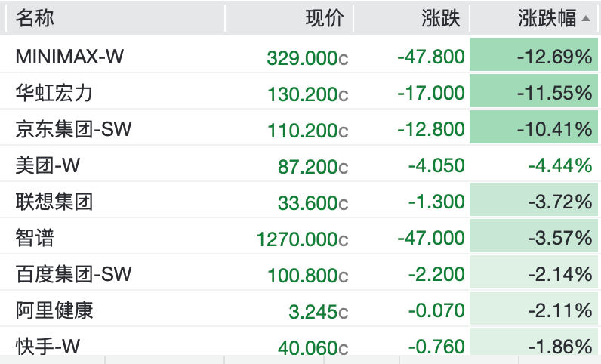601x364 pixels.
Task: Click the sort arrow beside 涨跌幅
Action: 585,18
